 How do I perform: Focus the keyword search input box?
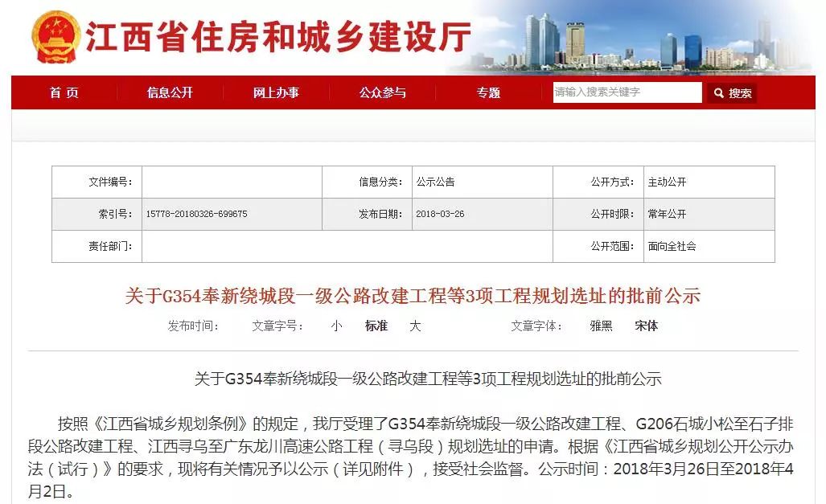(x=627, y=92)
